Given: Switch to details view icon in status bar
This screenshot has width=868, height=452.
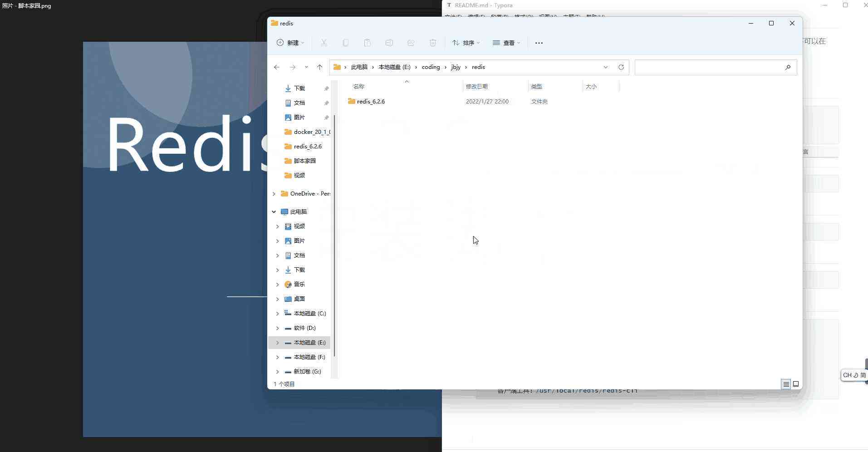Looking at the screenshot, I should [786, 384].
